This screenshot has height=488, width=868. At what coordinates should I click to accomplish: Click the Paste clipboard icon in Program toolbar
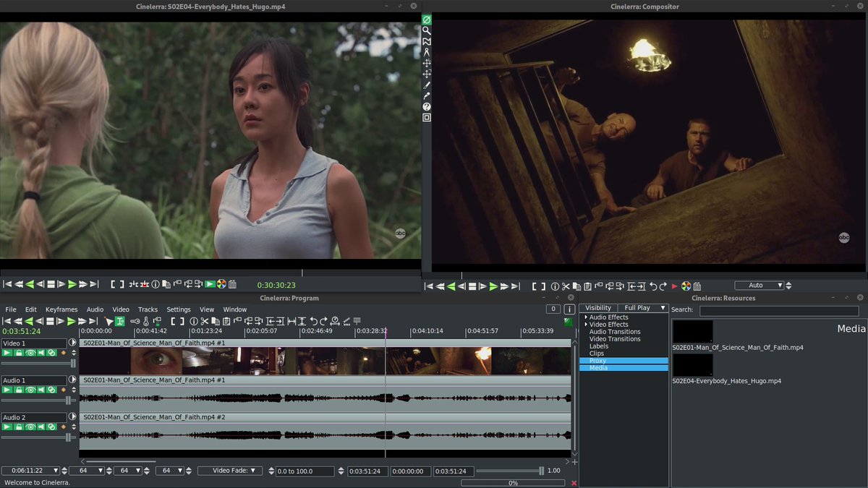click(x=226, y=321)
